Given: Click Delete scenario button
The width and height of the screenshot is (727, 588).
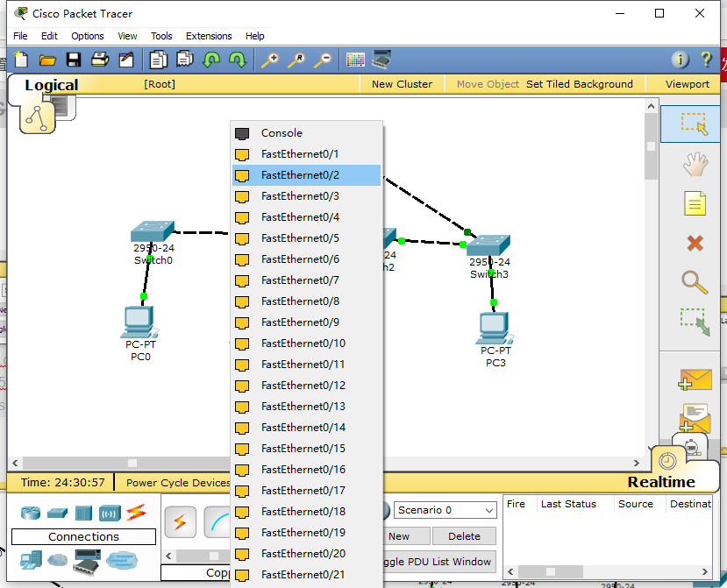Looking at the screenshot, I should click(464, 536).
